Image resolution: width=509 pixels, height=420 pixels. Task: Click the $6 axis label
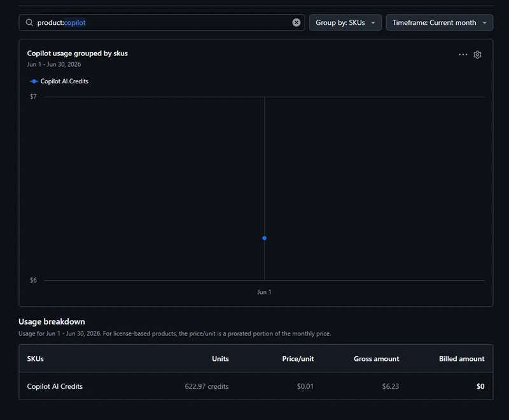34,280
